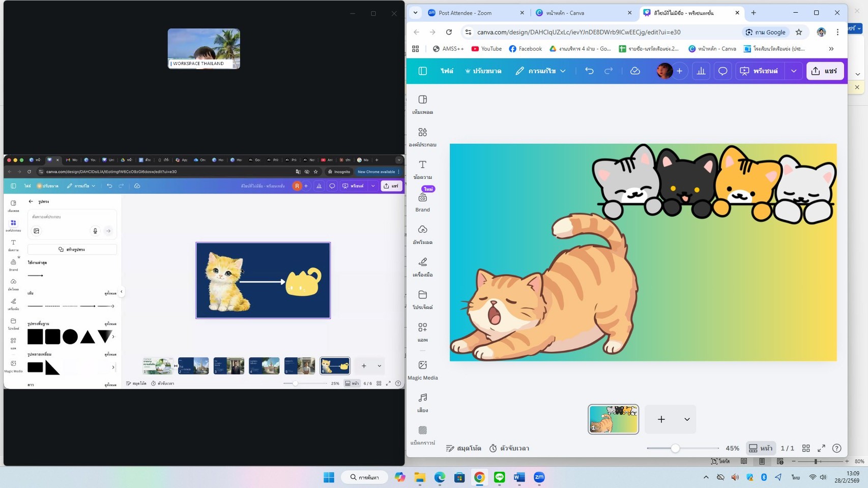
Task: Toggle the pages (หน้า) thumbnail view
Action: coord(761,448)
